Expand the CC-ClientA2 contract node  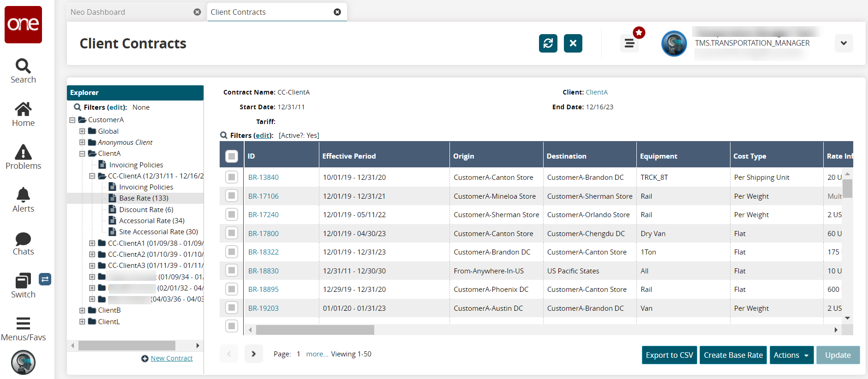[92, 254]
